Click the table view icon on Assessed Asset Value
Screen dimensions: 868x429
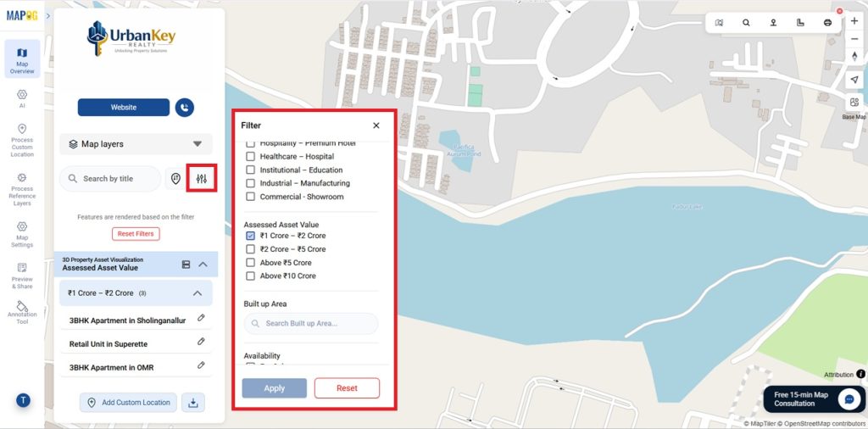[186, 265]
